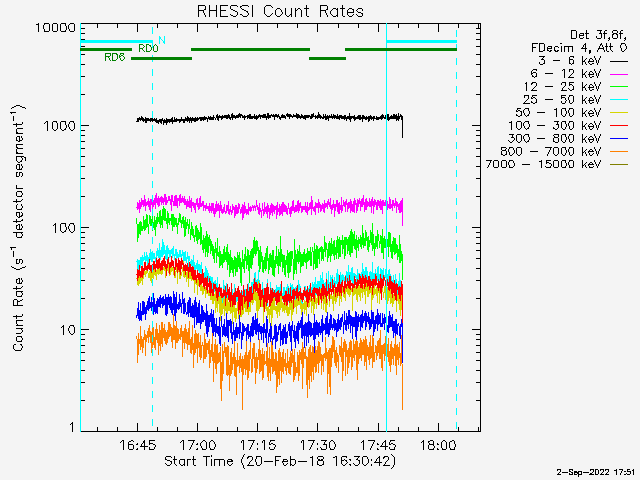Click the 10000 y-axis label
The width and height of the screenshot is (640, 480).
[x=56, y=28]
